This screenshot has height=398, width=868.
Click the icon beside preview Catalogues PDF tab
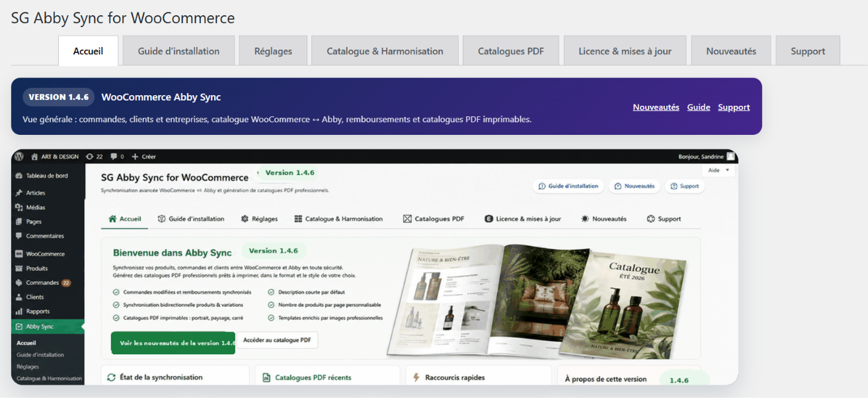coord(407,219)
